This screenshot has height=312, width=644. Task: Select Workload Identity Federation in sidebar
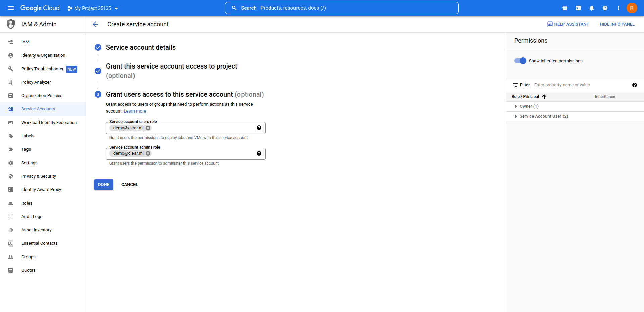tap(49, 122)
